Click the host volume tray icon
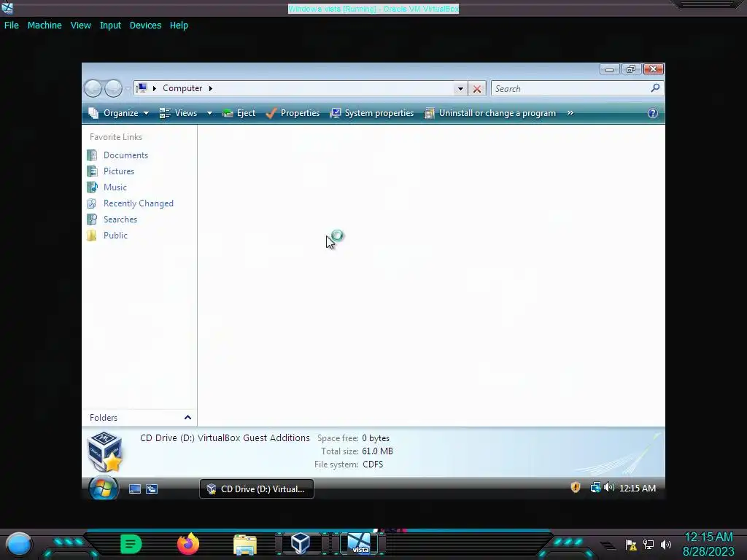This screenshot has height=560, width=747. click(x=666, y=544)
